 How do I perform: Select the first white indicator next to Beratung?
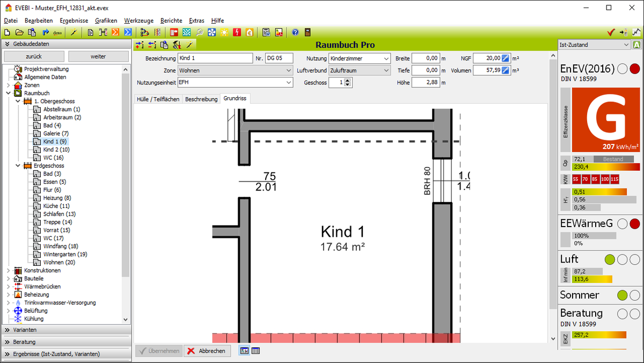[623, 313]
